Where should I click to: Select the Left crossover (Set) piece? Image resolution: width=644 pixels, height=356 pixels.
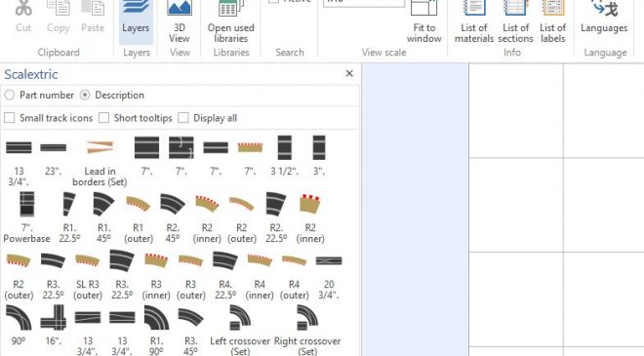240,330
